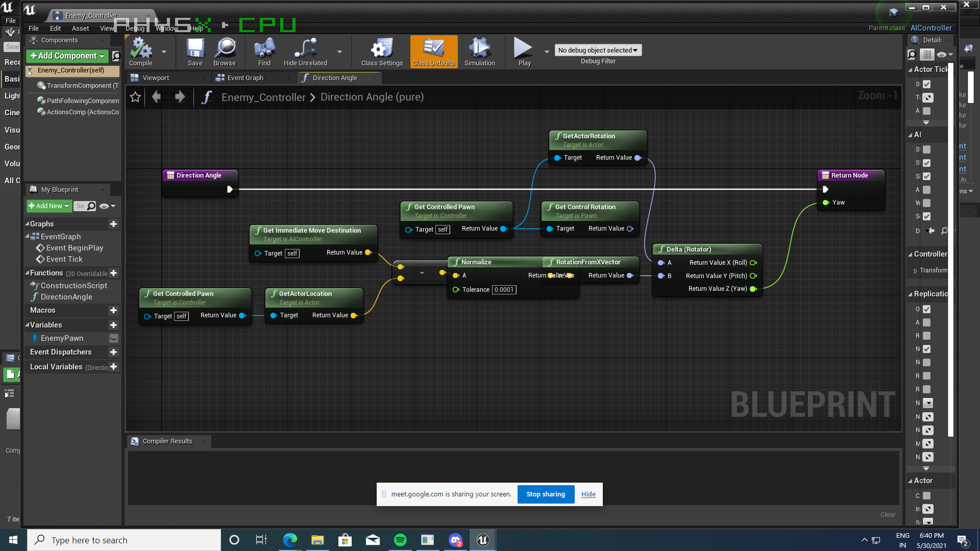Viewport: 980px width, 551px height.
Task: Click the favorite star icon in graph header
Action: click(x=135, y=97)
